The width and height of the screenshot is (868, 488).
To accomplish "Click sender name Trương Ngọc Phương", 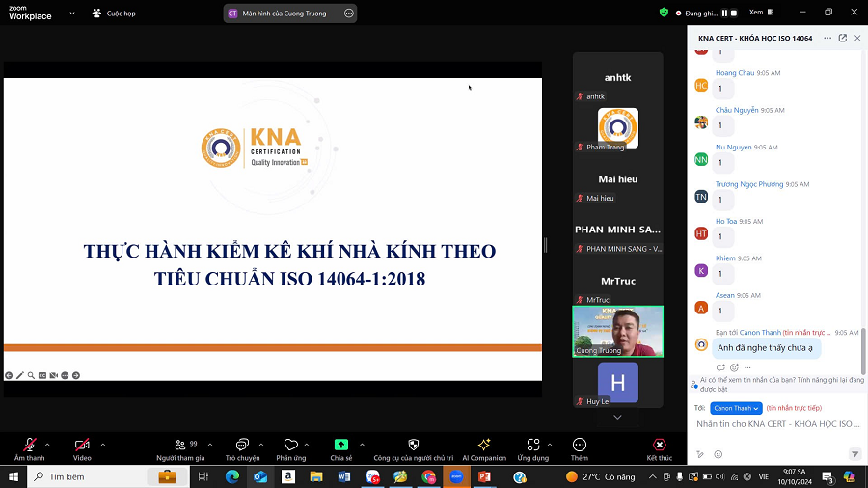I will tap(749, 184).
